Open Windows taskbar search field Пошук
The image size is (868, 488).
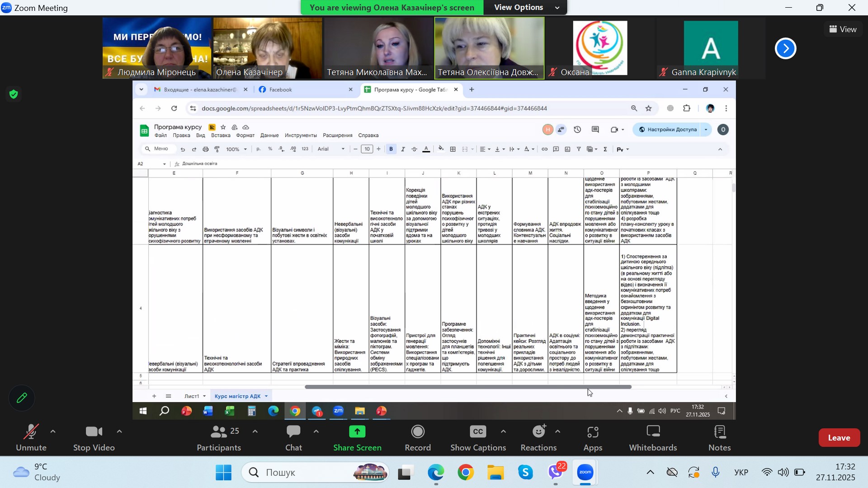[307, 473]
